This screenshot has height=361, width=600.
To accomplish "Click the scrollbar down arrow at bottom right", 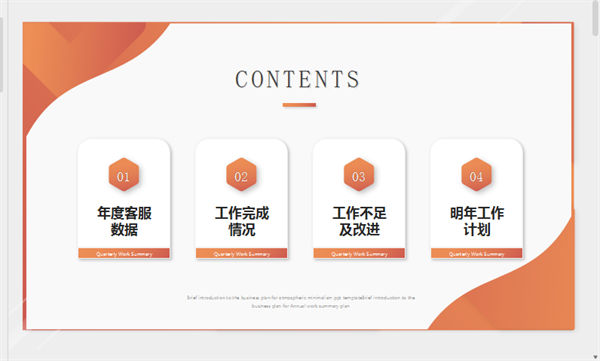I will pyautogui.click(x=595, y=357).
